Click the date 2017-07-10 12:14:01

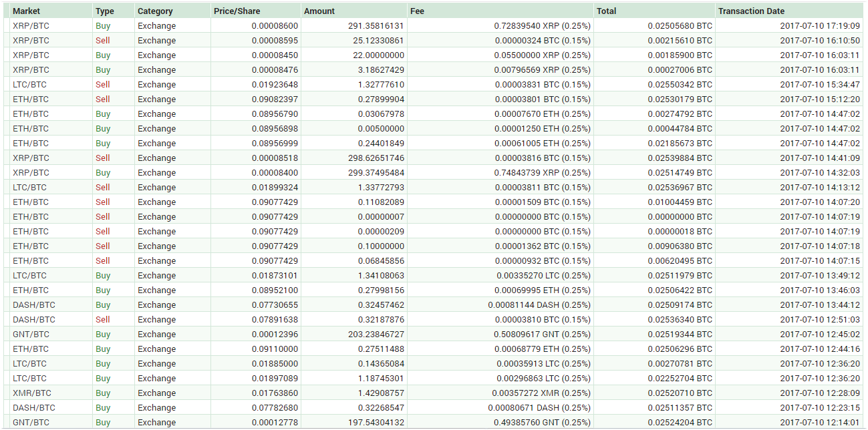tap(820, 422)
